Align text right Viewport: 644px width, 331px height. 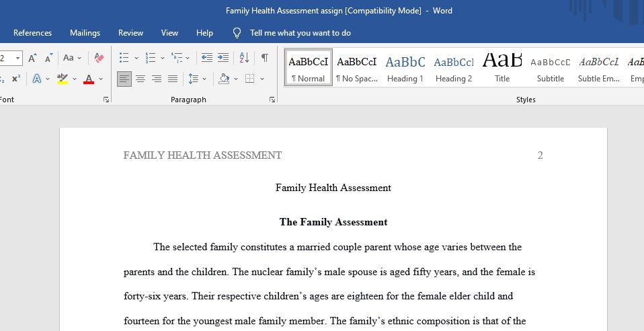(157, 79)
